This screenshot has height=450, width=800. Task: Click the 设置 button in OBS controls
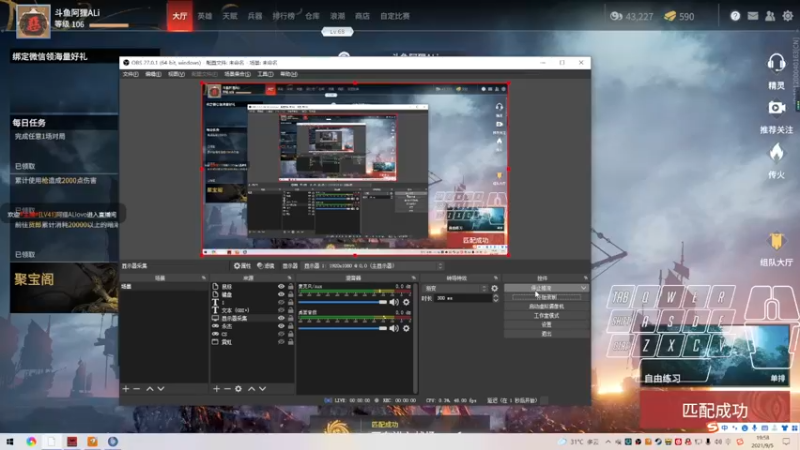546,324
